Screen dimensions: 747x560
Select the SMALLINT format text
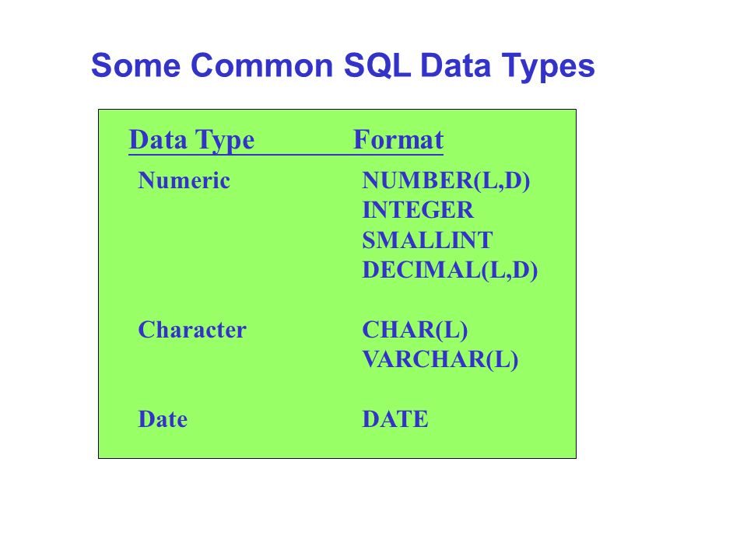pos(427,240)
